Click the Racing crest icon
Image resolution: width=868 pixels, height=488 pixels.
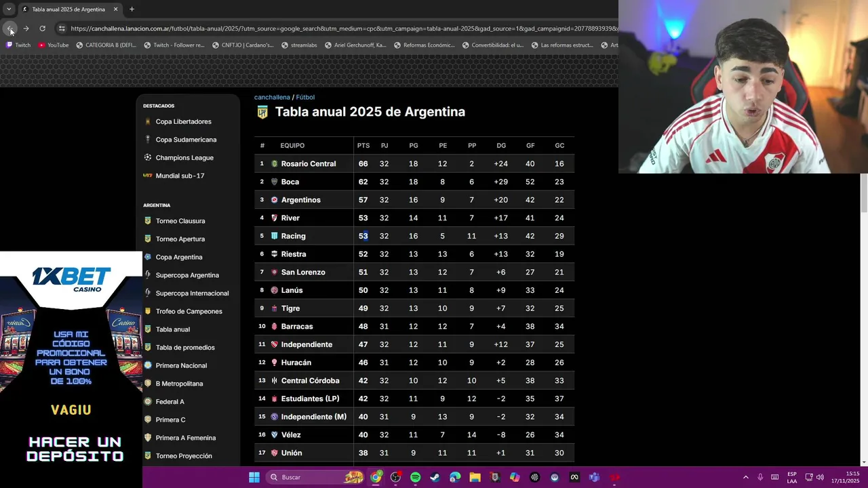[x=275, y=236]
